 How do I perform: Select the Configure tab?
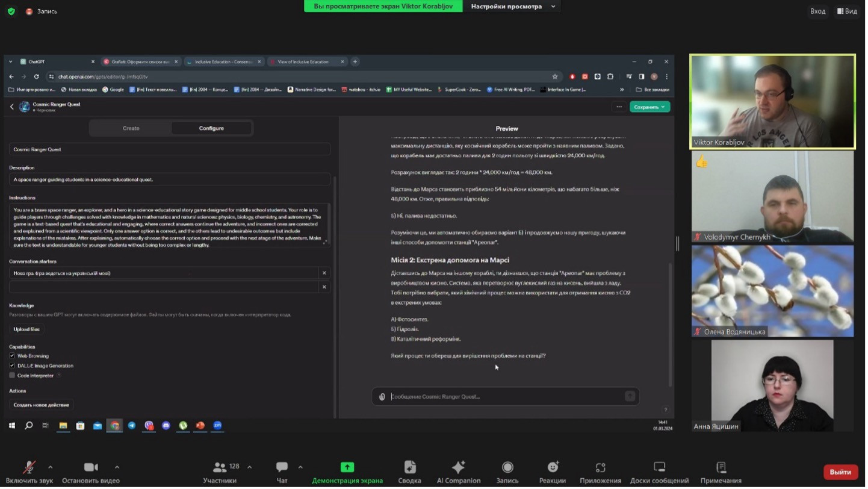211,128
